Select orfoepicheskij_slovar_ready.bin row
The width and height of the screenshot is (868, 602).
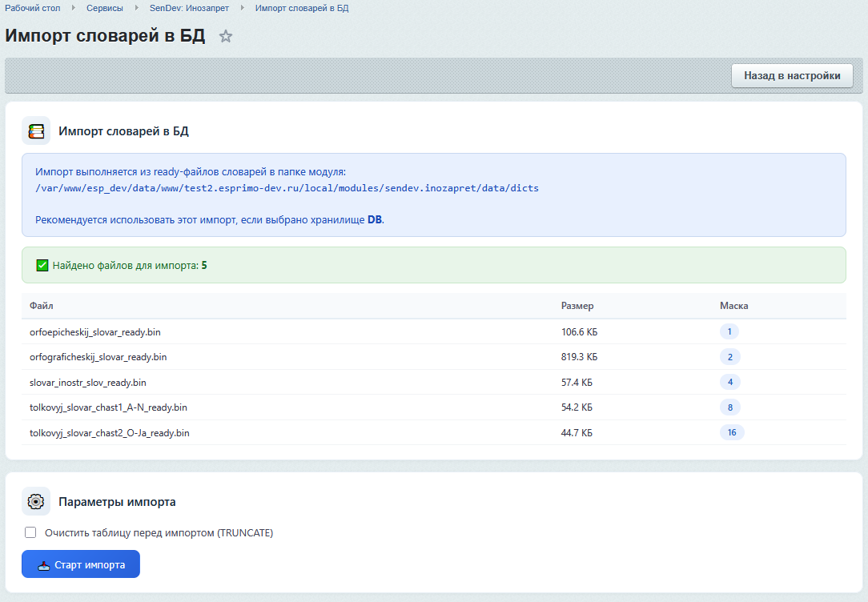pos(90,331)
